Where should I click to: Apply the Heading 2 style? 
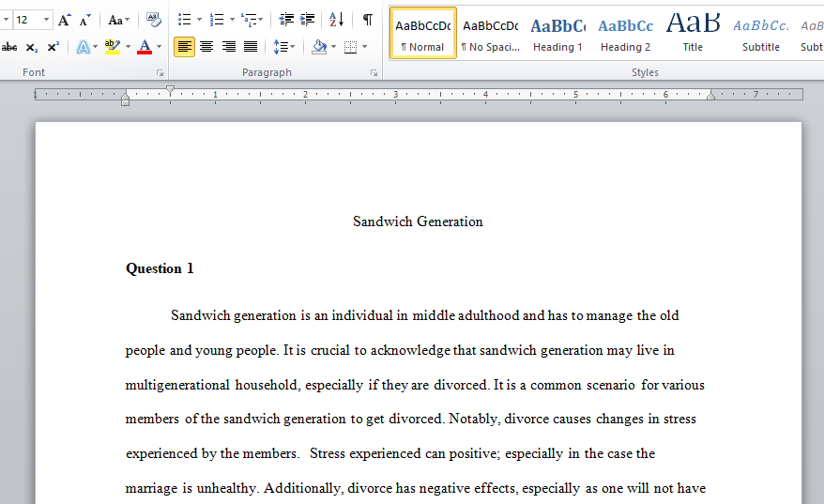625,33
